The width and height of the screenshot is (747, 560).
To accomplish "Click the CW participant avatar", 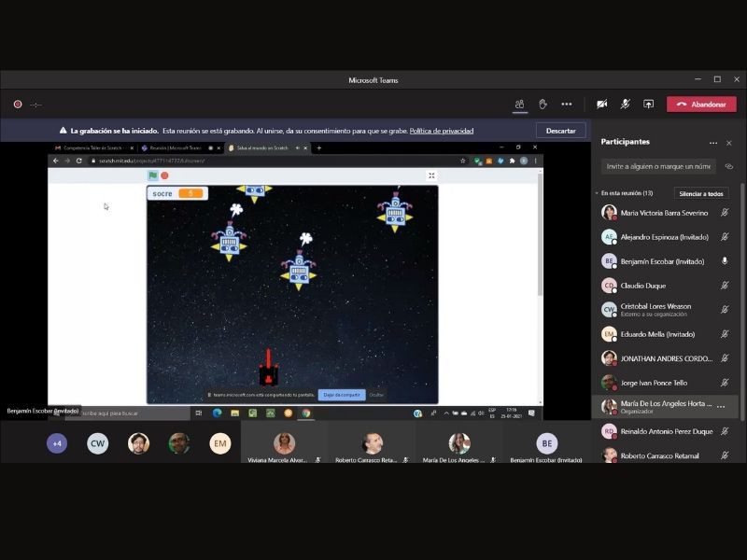I will click(x=98, y=443).
